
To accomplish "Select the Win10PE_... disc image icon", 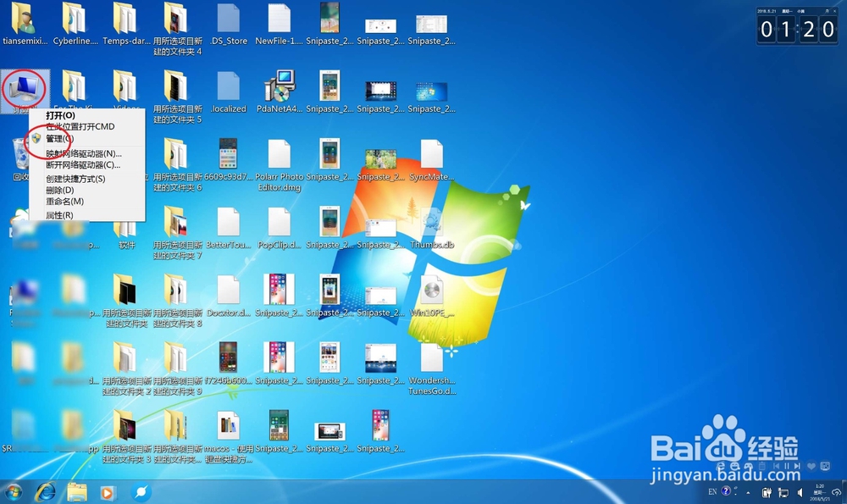I will point(432,296).
